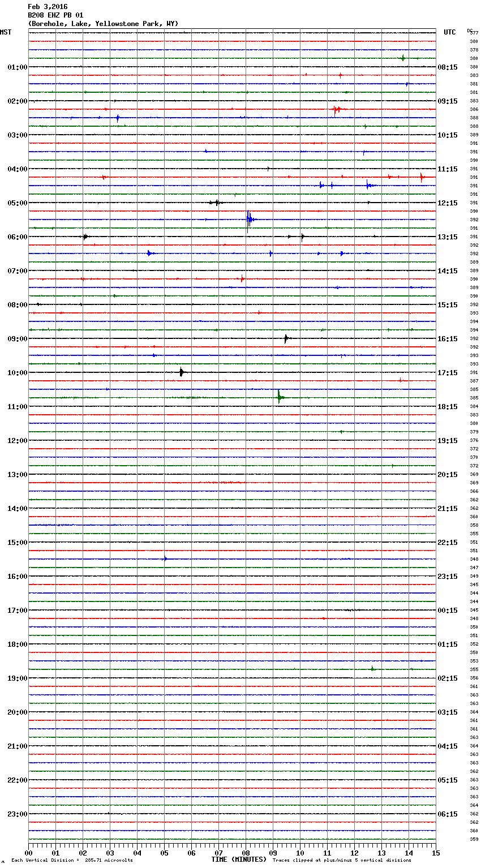
Task: Click the '07:00' MST time label
Action: pos(17,271)
